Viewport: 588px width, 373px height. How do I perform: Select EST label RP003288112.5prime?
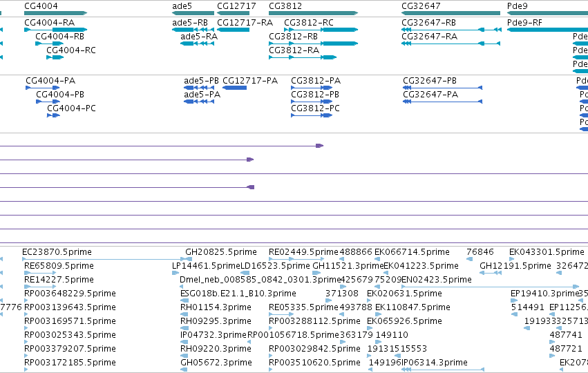(x=314, y=321)
